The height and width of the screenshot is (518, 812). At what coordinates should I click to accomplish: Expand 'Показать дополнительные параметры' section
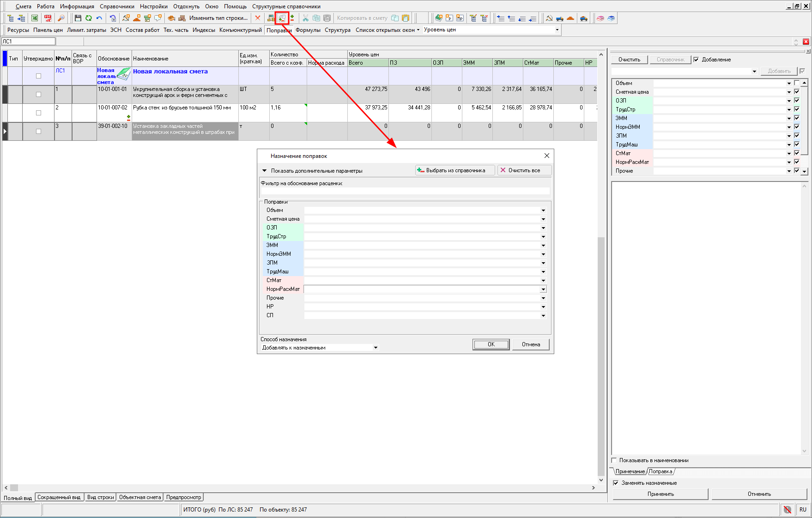[x=265, y=171]
